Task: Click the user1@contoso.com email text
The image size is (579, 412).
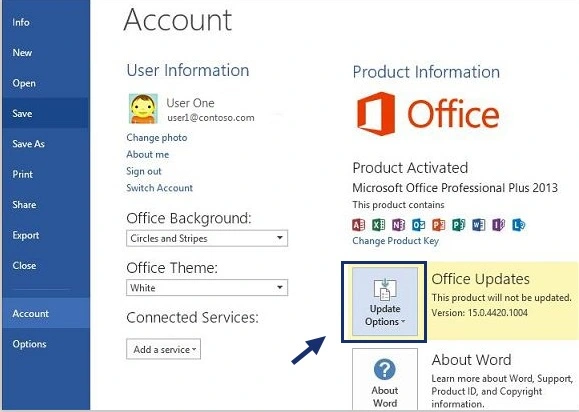Action: (211, 118)
